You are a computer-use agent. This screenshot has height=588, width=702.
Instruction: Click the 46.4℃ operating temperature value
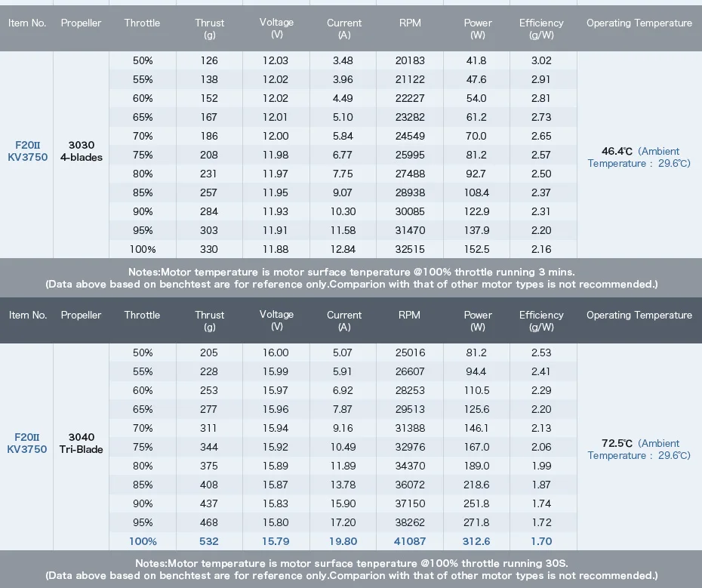point(617,152)
